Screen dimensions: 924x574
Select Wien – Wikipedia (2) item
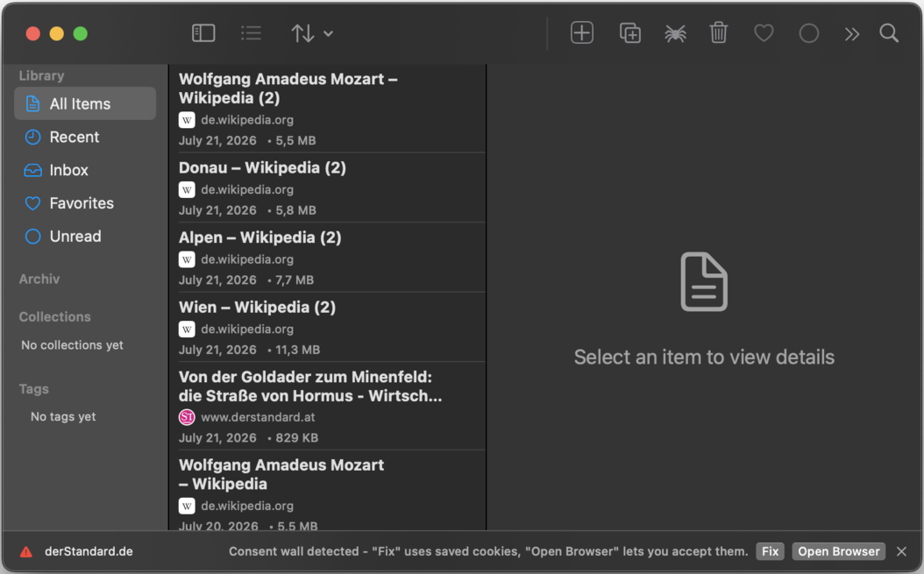(327, 327)
